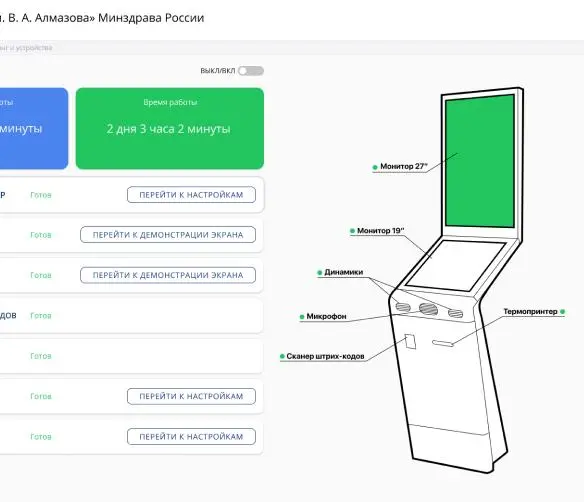The width and height of the screenshot is (584, 502).
Task: Select the Сканер штрих-кодов label
Action: point(325,356)
